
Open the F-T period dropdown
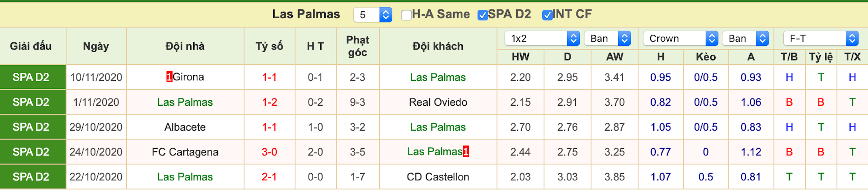click(x=821, y=38)
